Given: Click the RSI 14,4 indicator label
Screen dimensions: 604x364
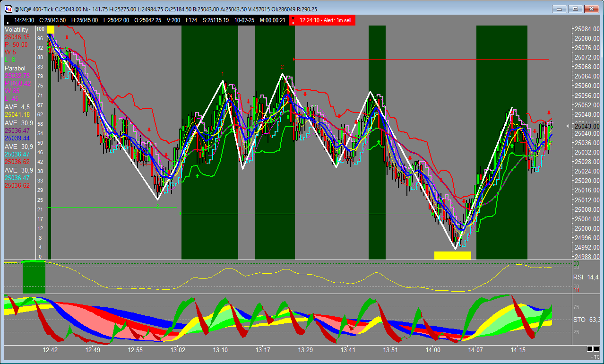Looking at the screenshot, I should [587, 277].
